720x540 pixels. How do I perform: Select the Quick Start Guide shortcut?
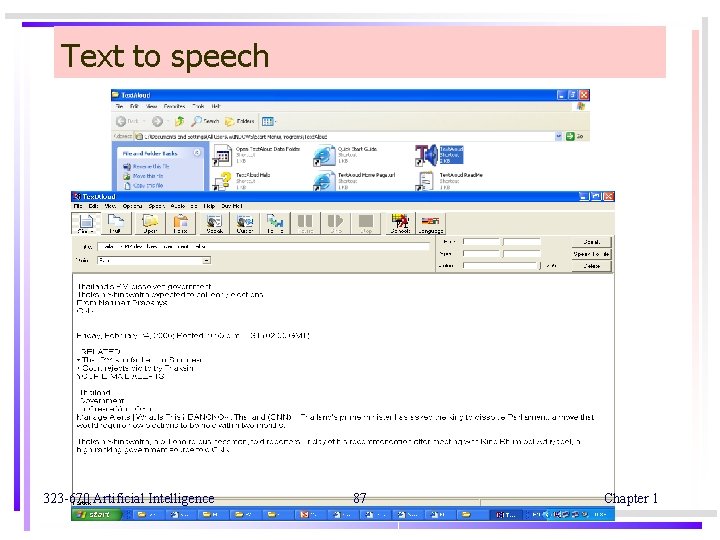(345, 155)
